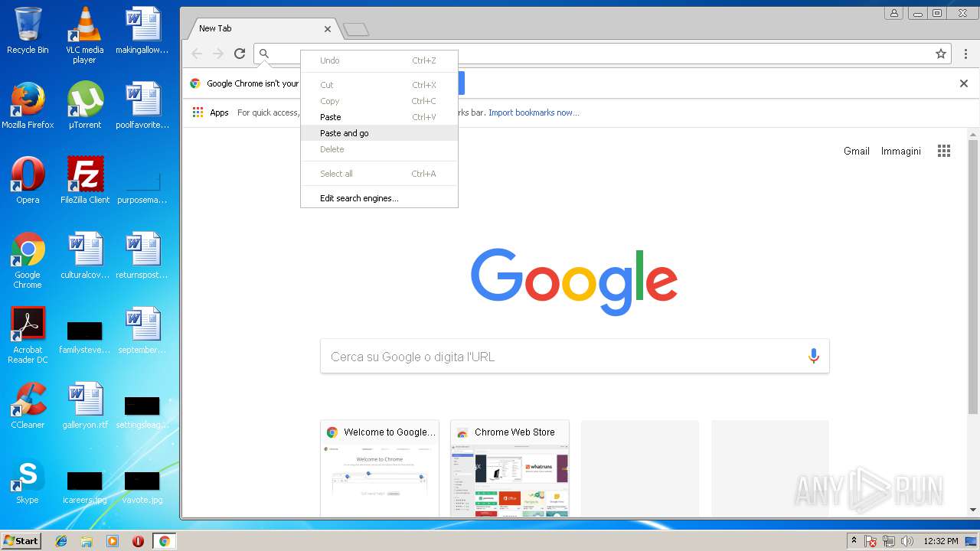
Task: Click the media player taskbar icon
Action: pyautogui.click(x=113, y=541)
